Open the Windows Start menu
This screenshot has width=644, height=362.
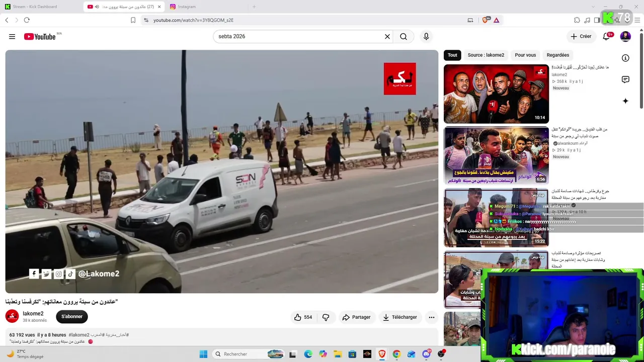tap(203, 354)
